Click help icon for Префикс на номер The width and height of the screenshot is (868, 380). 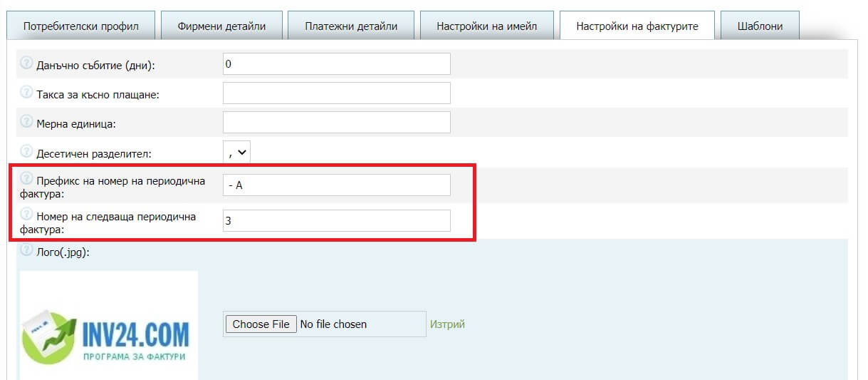click(27, 178)
